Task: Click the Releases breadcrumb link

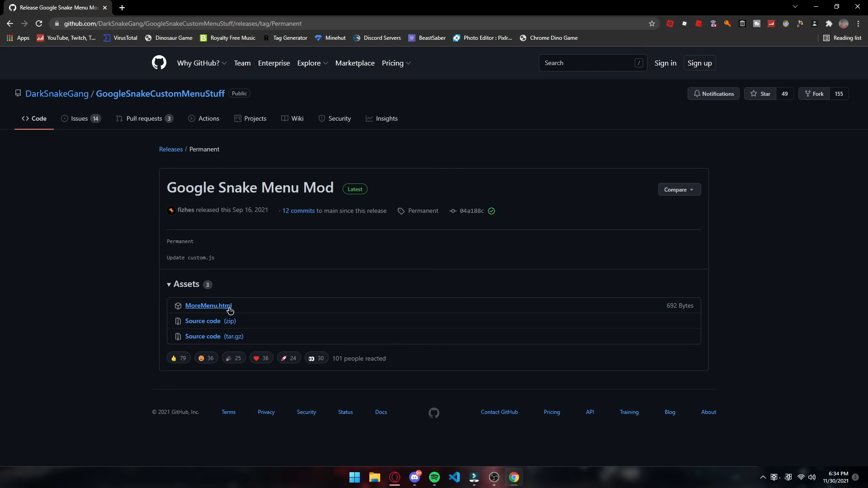Action: point(171,150)
